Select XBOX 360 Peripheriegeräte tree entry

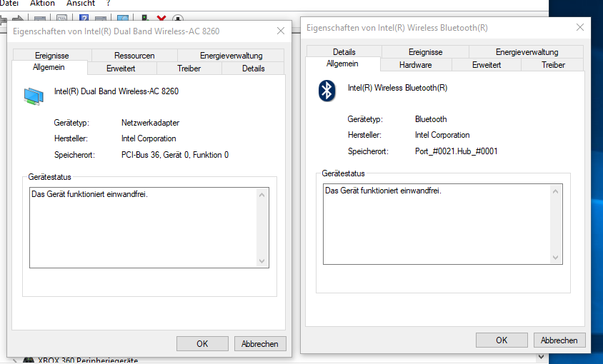click(x=88, y=360)
